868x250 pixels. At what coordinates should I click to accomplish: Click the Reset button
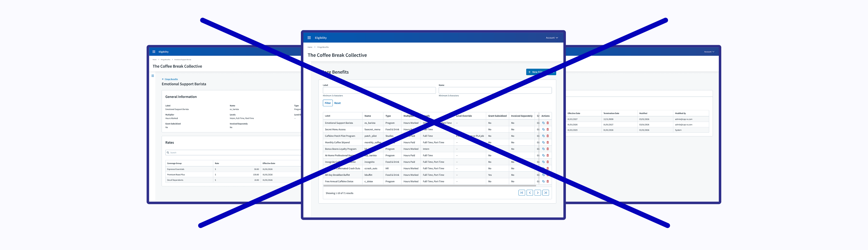337,103
